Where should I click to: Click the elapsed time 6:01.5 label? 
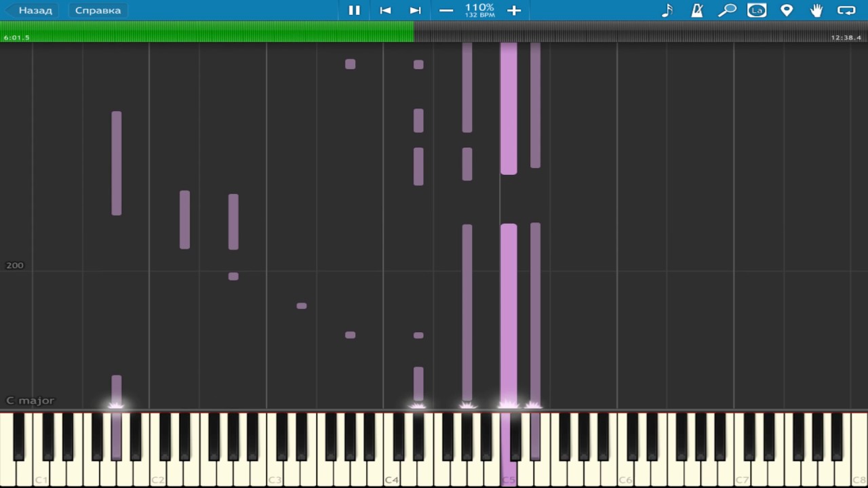click(x=16, y=38)
